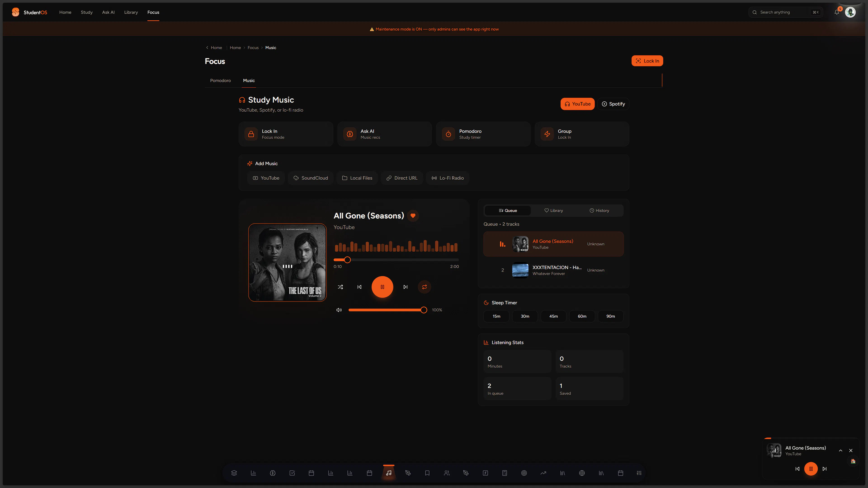
Task: Pause from the mini player
Action: click(x=811, y=469)
